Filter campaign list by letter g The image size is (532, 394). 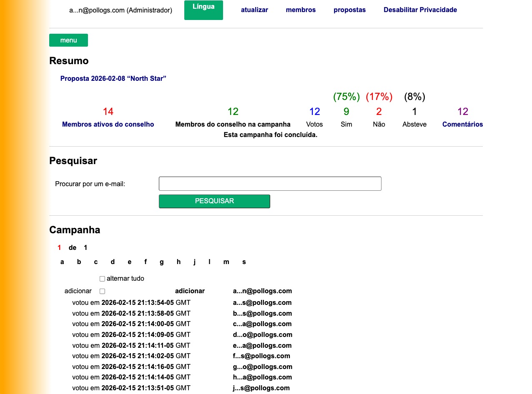pos(161,262)
